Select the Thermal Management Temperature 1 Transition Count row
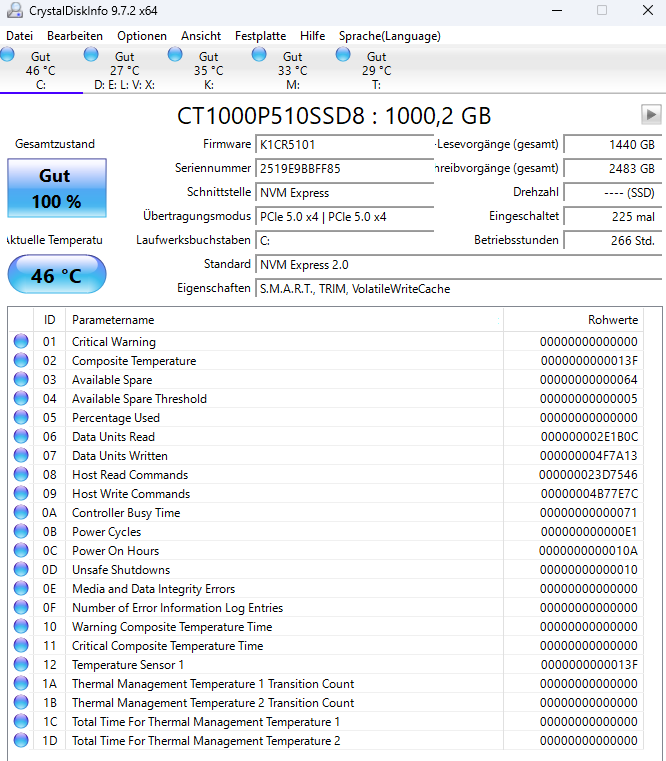The height and width of the screenshot is (761, 666). [326, 683]
